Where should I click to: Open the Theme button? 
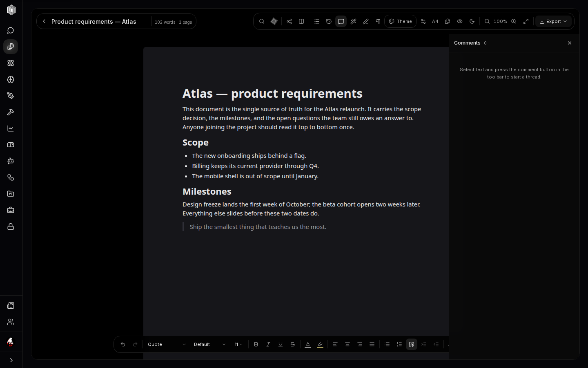coord(400,22)
